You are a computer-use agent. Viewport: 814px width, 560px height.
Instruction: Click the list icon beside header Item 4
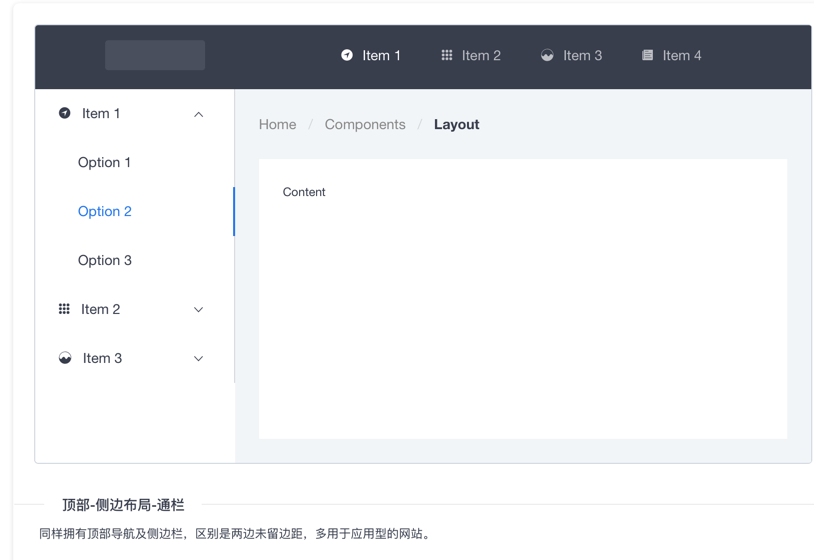pos(647,55)
